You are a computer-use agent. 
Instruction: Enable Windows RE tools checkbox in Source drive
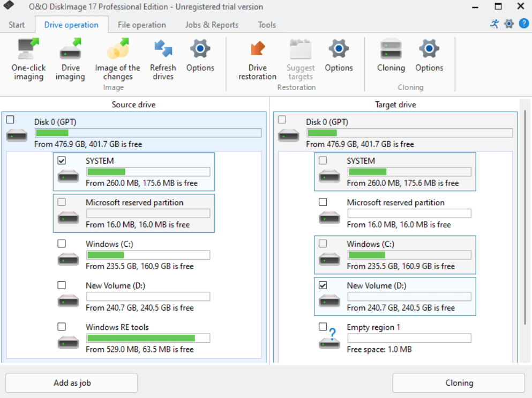(x=62, y=327)
